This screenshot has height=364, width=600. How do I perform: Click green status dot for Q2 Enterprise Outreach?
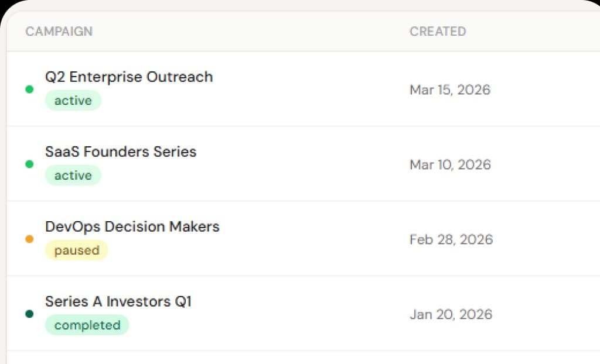point(29,89)
